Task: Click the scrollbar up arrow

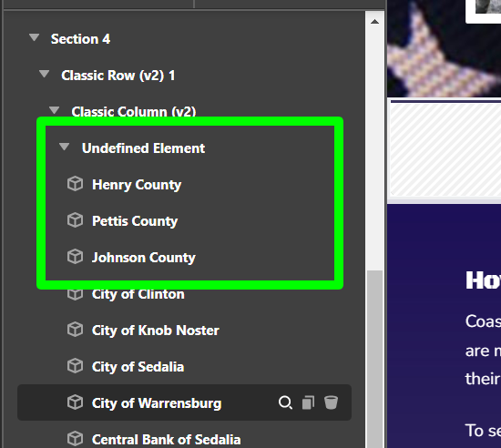Action: tap(374, 22)
